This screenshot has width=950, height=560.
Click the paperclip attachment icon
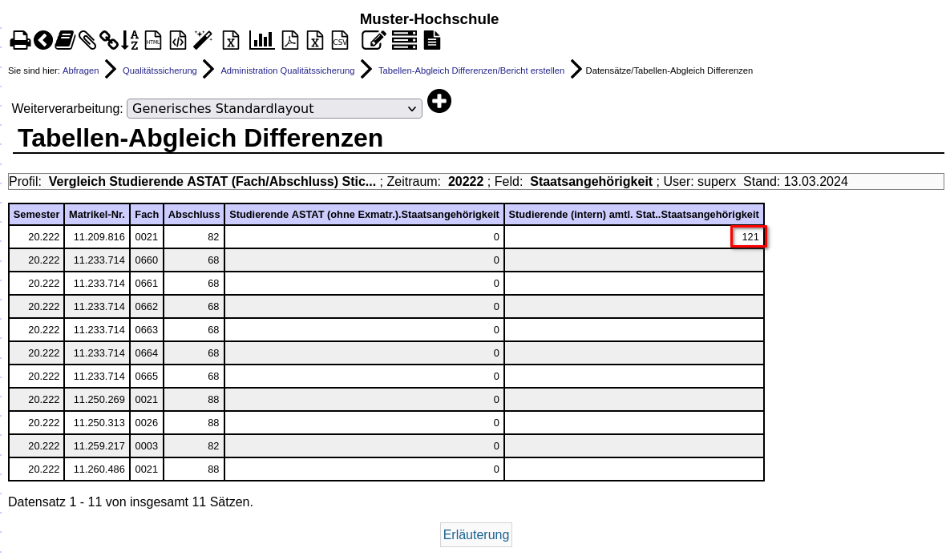point(87,40)
